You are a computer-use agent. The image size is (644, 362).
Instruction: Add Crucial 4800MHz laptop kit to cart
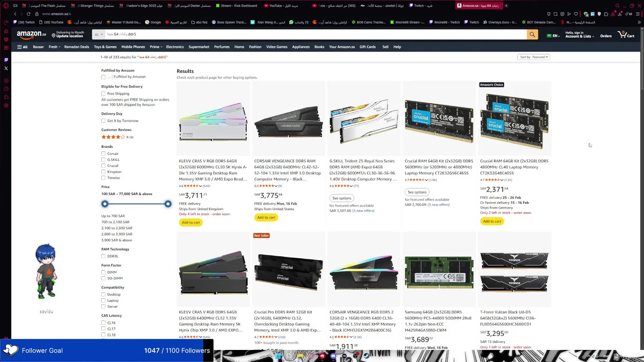(492, 221)
